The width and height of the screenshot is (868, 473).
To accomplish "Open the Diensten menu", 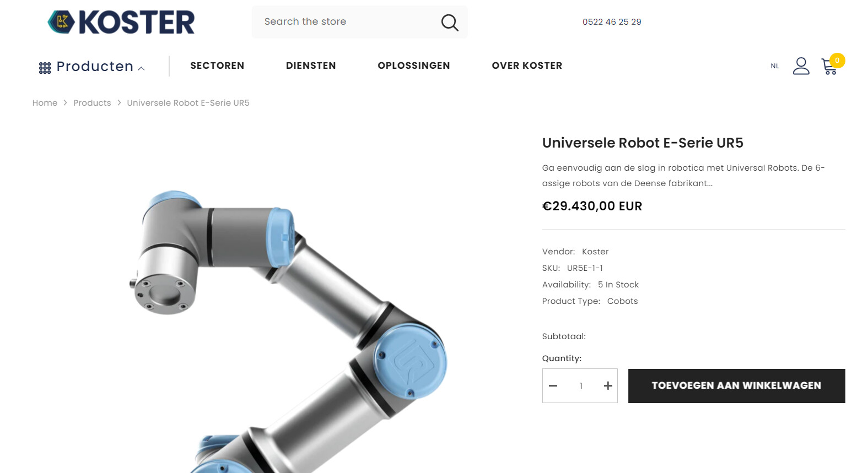I will click(x=311, y=66).
